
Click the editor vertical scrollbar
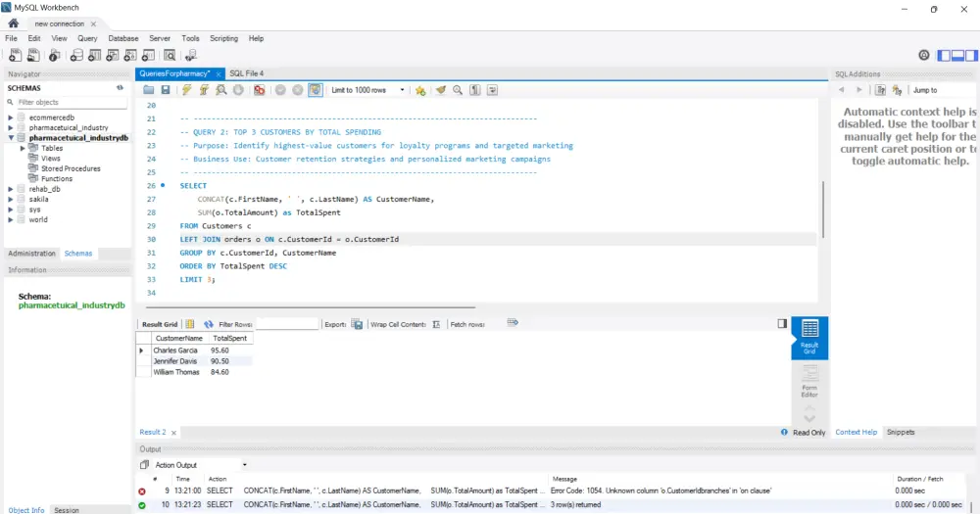click(823, 210)
